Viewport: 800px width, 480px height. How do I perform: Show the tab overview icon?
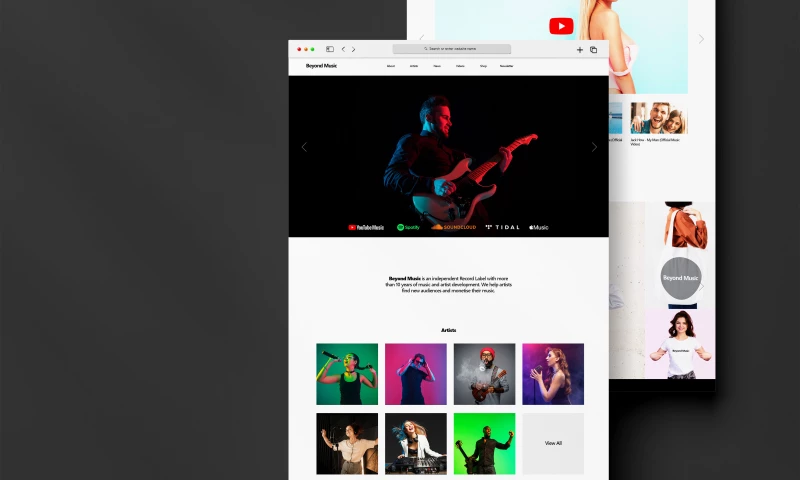pos(593,50)
